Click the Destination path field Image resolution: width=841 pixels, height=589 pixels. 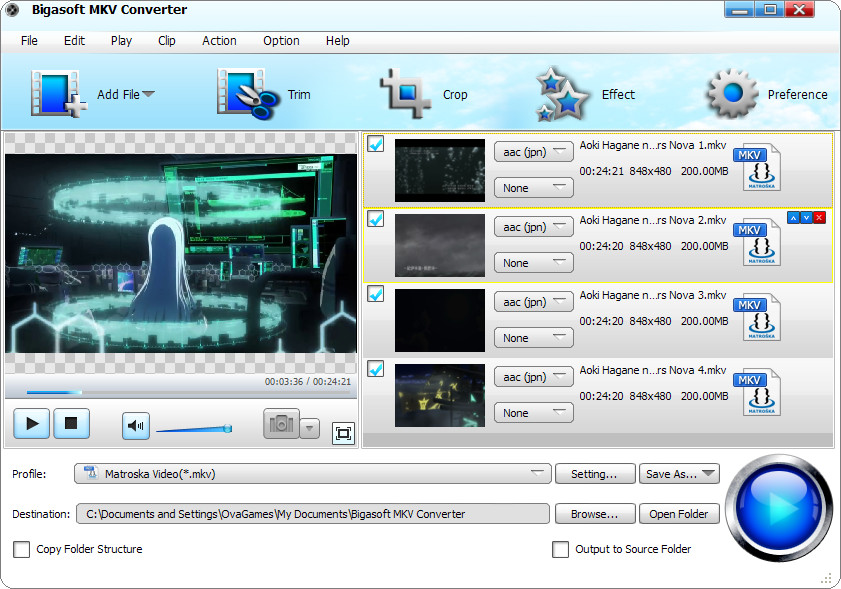point(313,514)
